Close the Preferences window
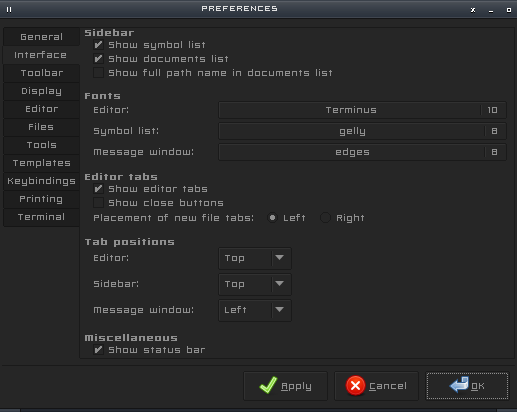This screenshot has width=517, height=412. (473, 10)
